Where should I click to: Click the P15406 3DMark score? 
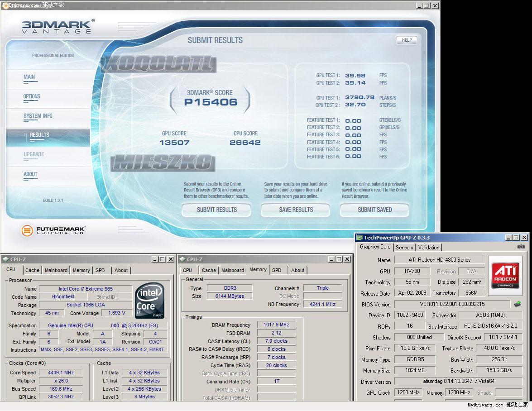click(211, 102)
